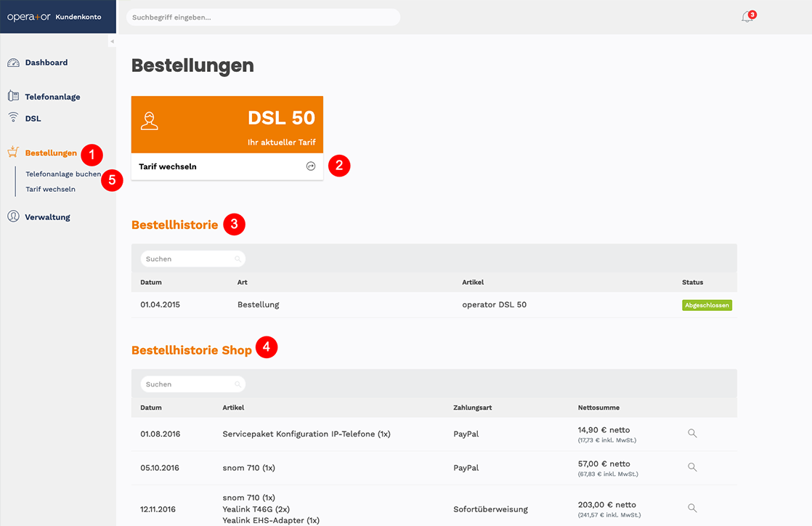The width and height of the screenshot is (812, 526).
Task: Open the Dashboard menu item
Action: tap(46, 62)
